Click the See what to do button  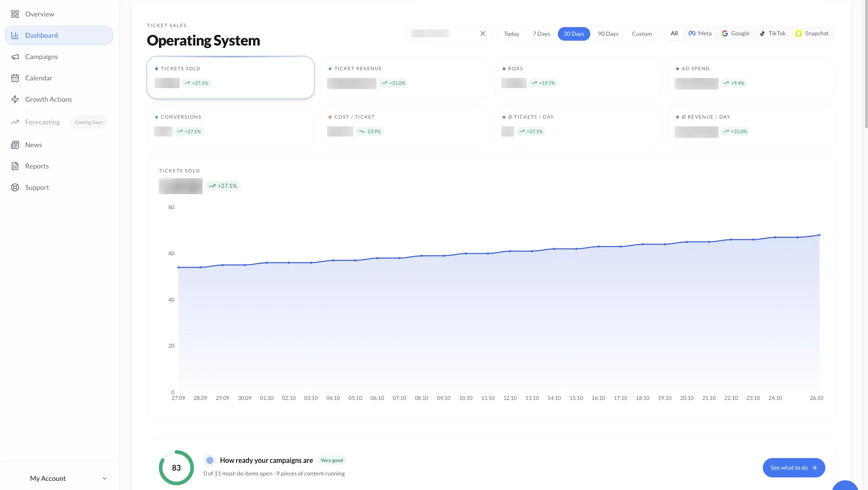(794, 468)
